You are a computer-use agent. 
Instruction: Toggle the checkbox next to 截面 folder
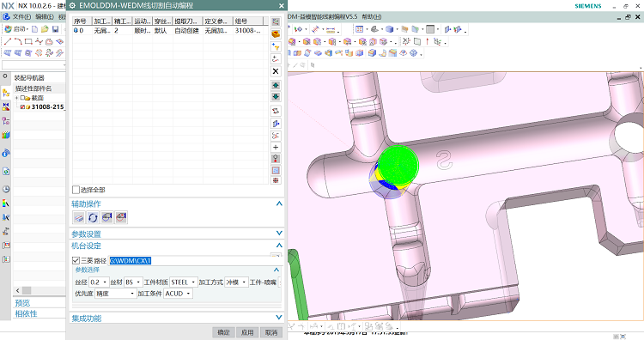[22, 98]
